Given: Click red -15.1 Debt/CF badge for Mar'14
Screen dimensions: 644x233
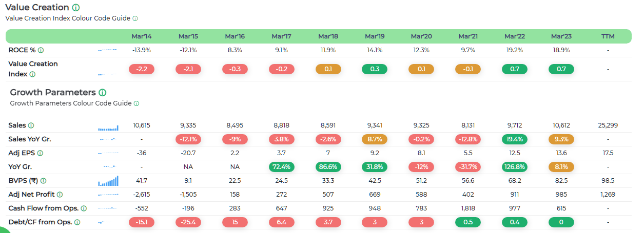Looking at the screenshot, I should (x=142, y=222).
